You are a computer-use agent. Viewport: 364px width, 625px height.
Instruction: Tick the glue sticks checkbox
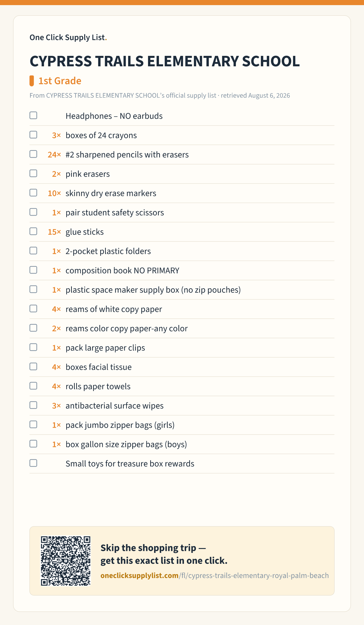33,231
